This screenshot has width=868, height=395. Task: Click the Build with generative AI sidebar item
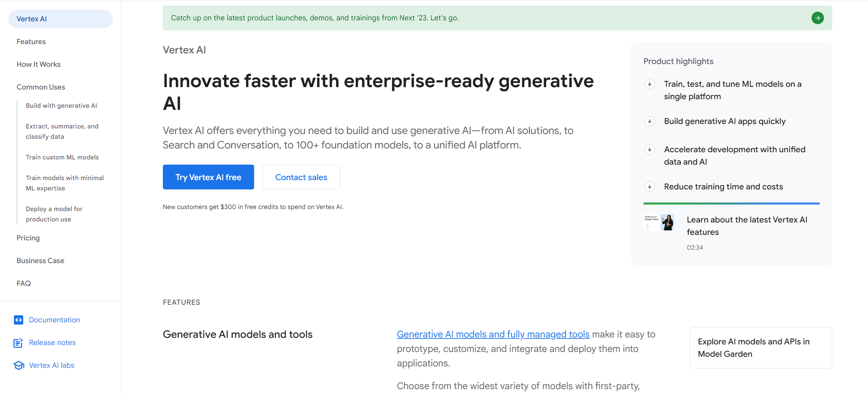click(61, 105)
